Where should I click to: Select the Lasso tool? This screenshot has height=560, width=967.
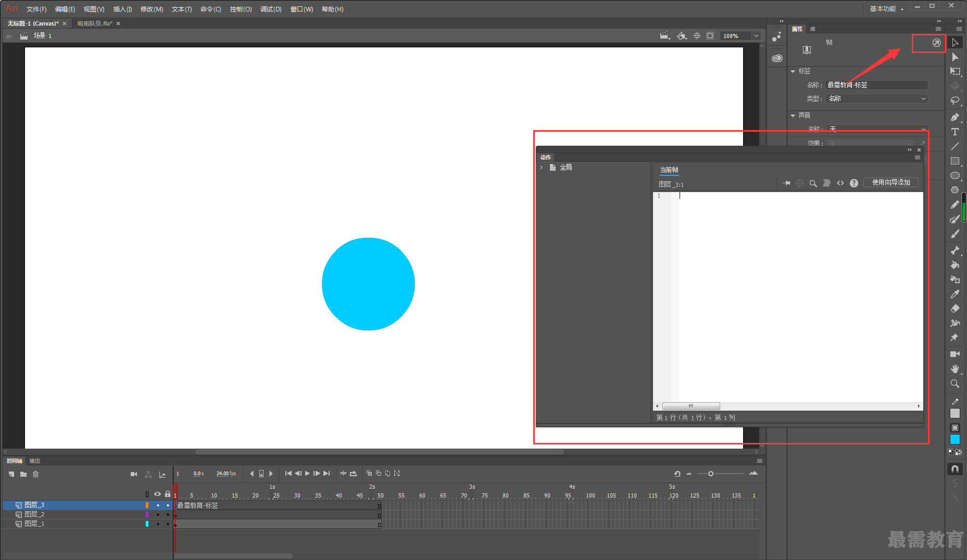[x=955, y=100]
